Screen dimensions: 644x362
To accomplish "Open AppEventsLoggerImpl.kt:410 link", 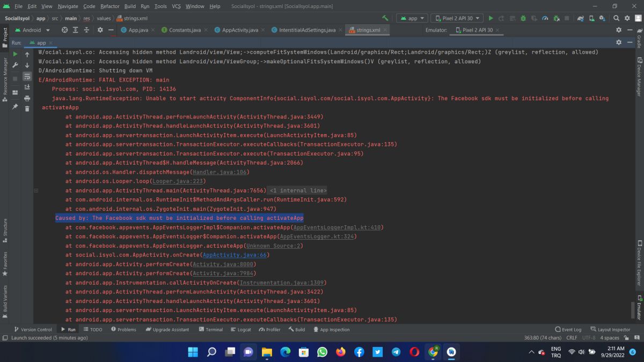I will click(x=336, y=227).
